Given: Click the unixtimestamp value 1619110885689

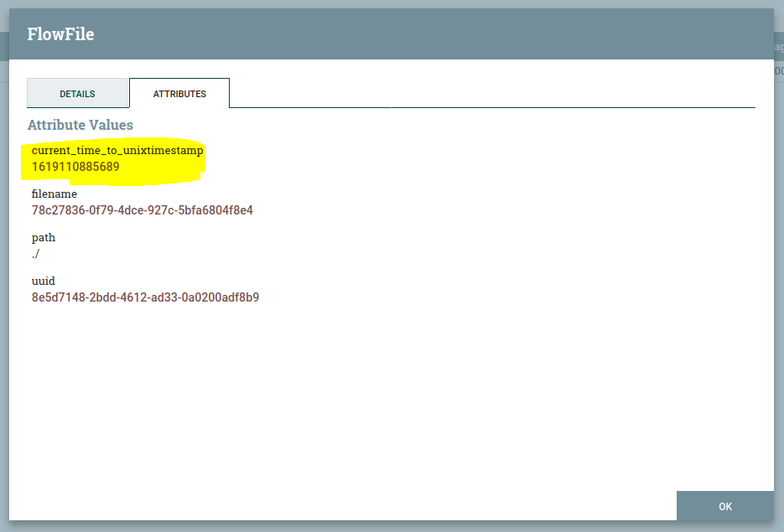Looking at the screenshot, I should click(74, 168).
